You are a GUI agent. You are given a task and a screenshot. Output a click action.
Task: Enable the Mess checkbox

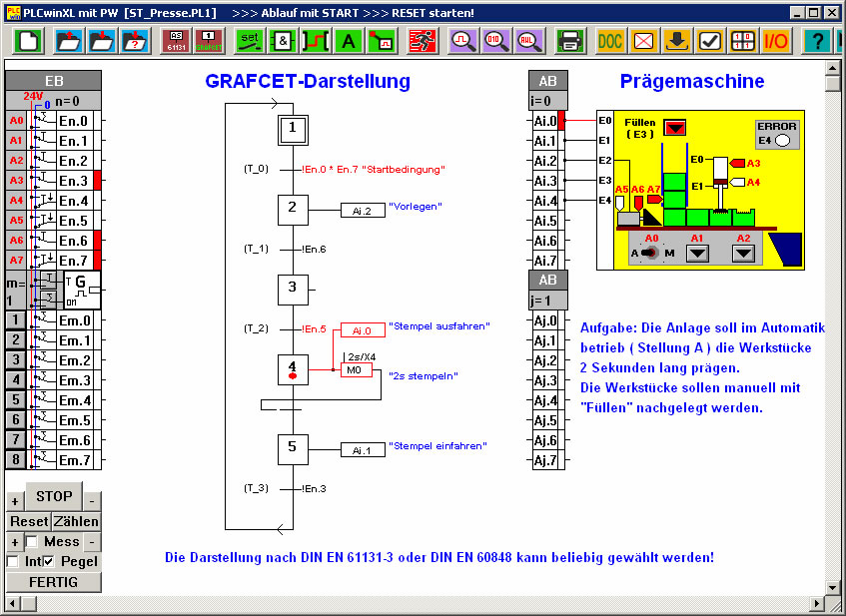[x=32, y=542]
